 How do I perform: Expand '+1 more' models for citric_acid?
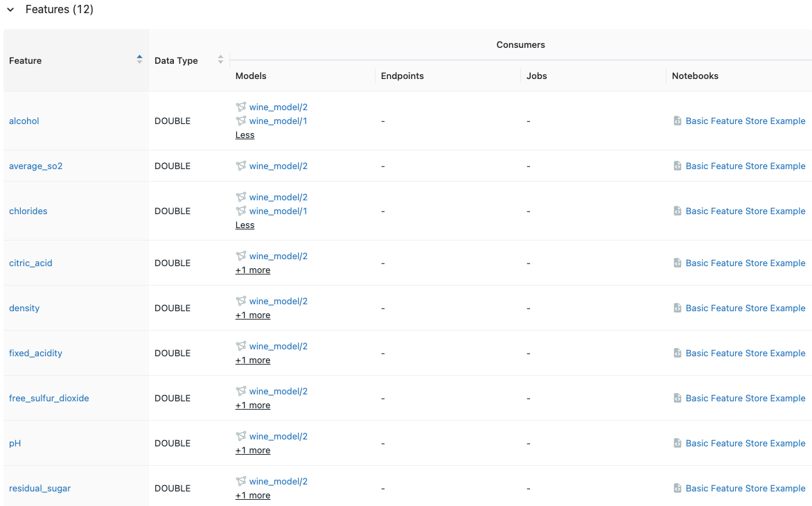pos(253,270)
